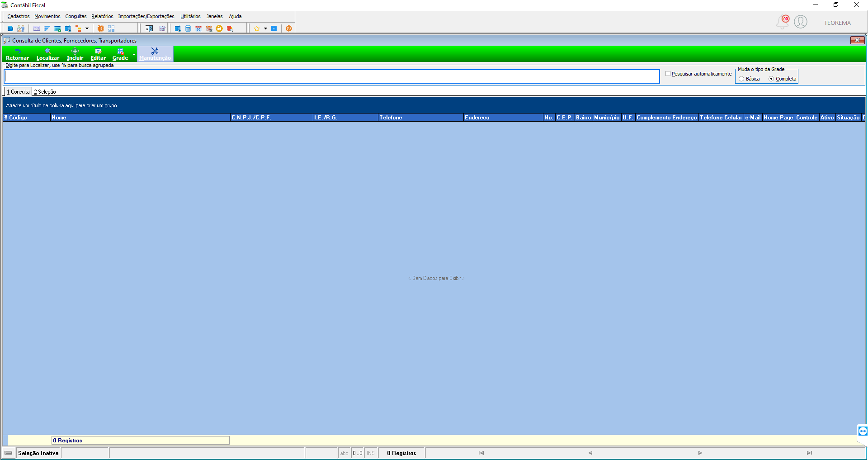Click the TeamViewer side panel icon
Viewport: 868px width, 460px height.
(863, 431)
